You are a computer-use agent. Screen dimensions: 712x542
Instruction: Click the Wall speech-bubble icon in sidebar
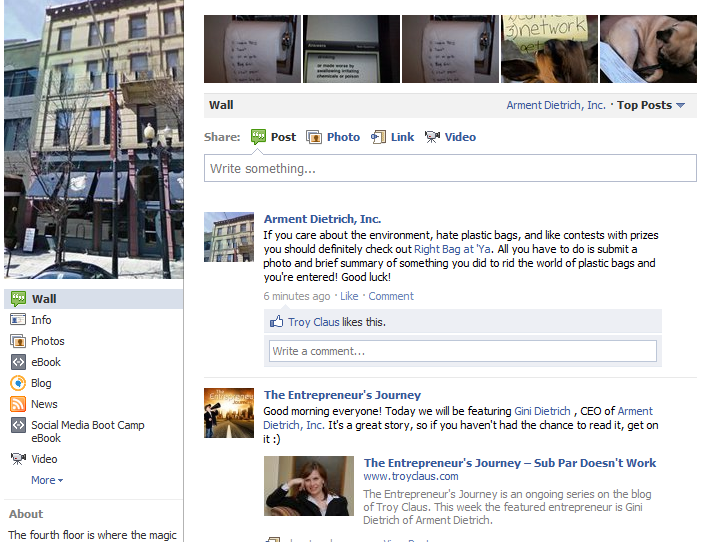point(18,299)
